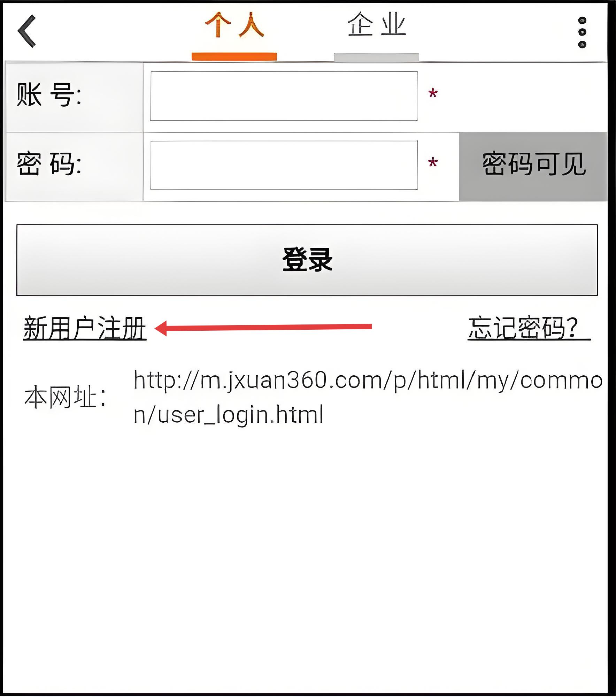This screenshot has height=697, width=616.
Task: Open the three-dot more options menu
Action: (582, 32)
